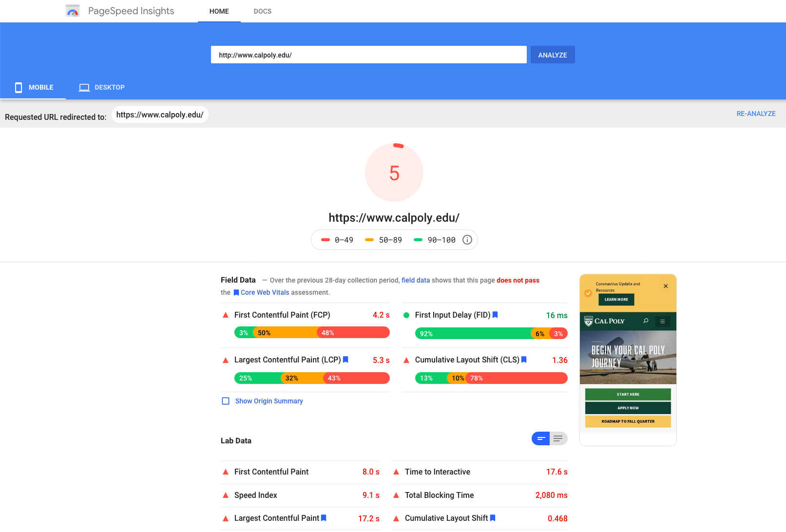Click the bookmark icon next to Largest Contentful Paint (LCP)

[x=345, y=360]
